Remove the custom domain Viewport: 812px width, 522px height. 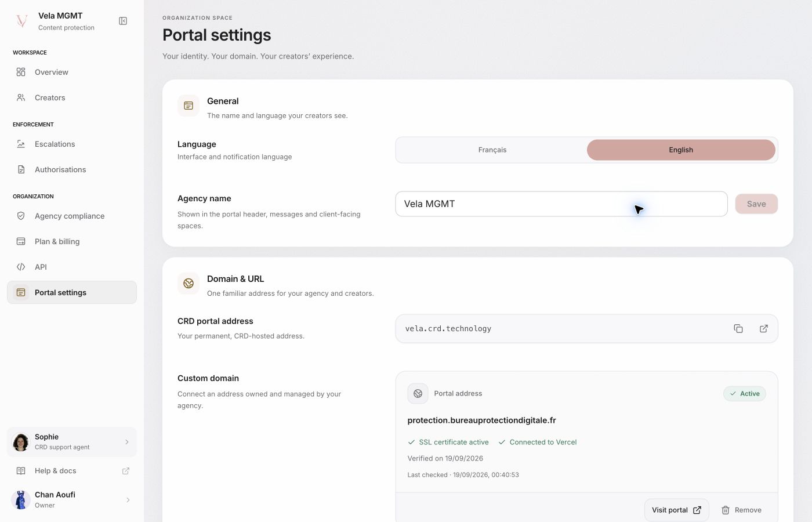[741, 510]
